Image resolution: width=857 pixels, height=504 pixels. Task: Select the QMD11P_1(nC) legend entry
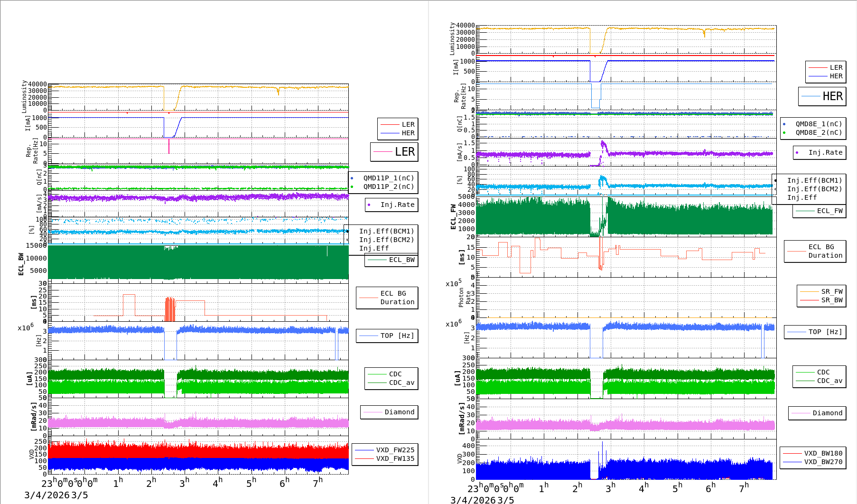[x=388, y=178]
